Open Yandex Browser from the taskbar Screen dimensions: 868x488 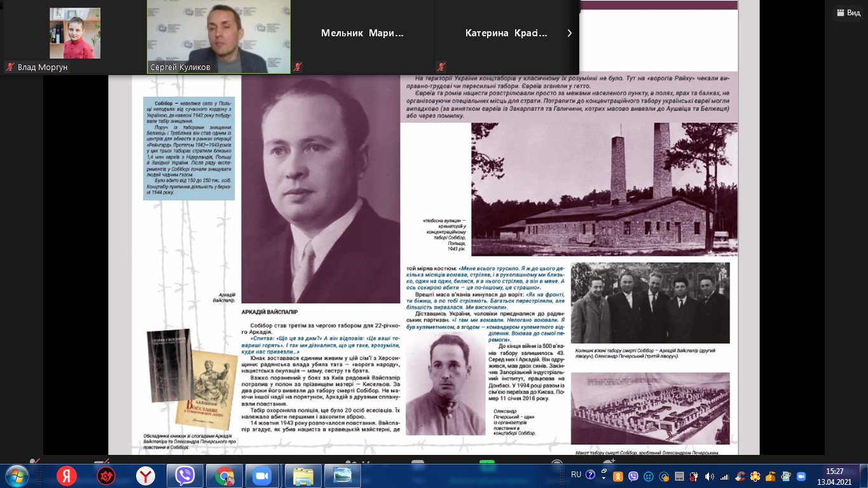click(146, 476)
